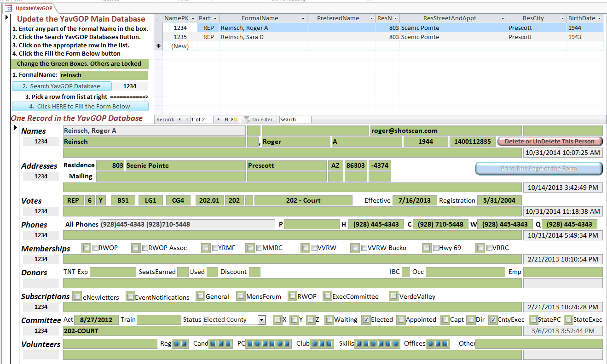Open the Status combo box dropdown
This screenshot has height=364, width=607.
(x=261, y=320)
